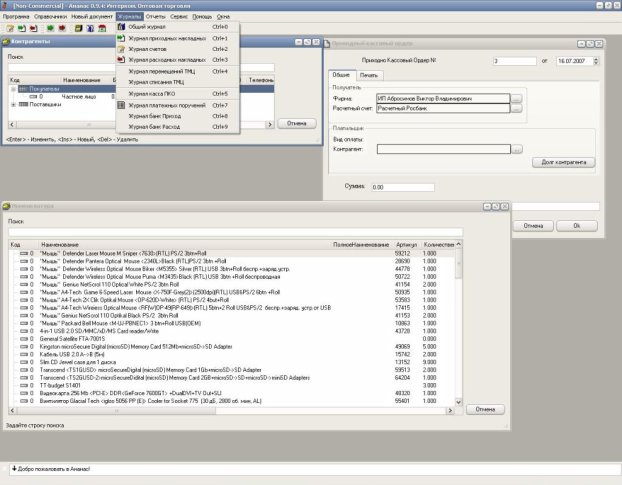Click the Контрагенты list scroll-left arrow
Viewport: 622px width, 485px height.
[x=12, y=125]
